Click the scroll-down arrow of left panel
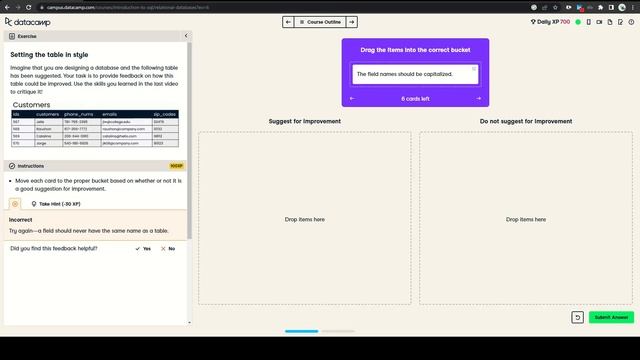 [x=189, y=322]
